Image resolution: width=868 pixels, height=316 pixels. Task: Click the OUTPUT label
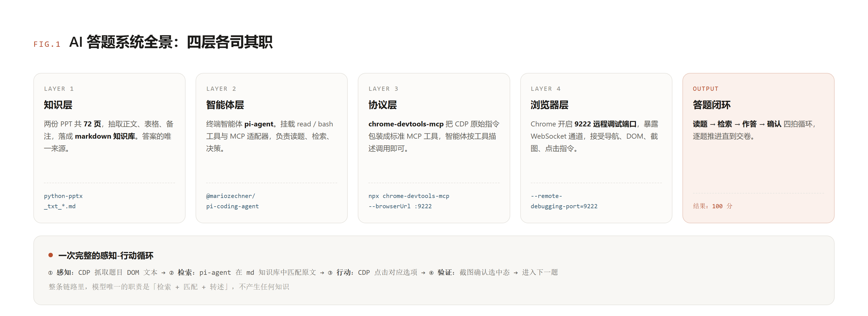pyautogui.click(x=706, y=89)
